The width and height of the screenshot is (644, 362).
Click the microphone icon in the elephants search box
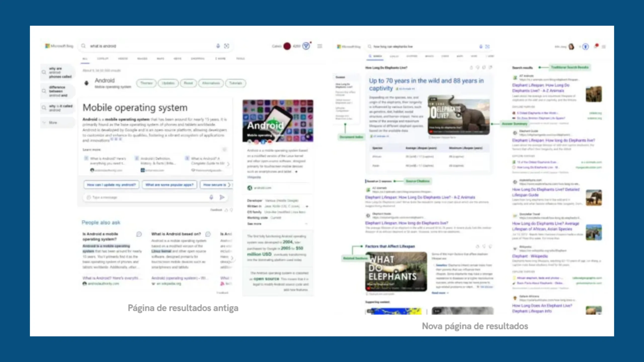point(481,47)
